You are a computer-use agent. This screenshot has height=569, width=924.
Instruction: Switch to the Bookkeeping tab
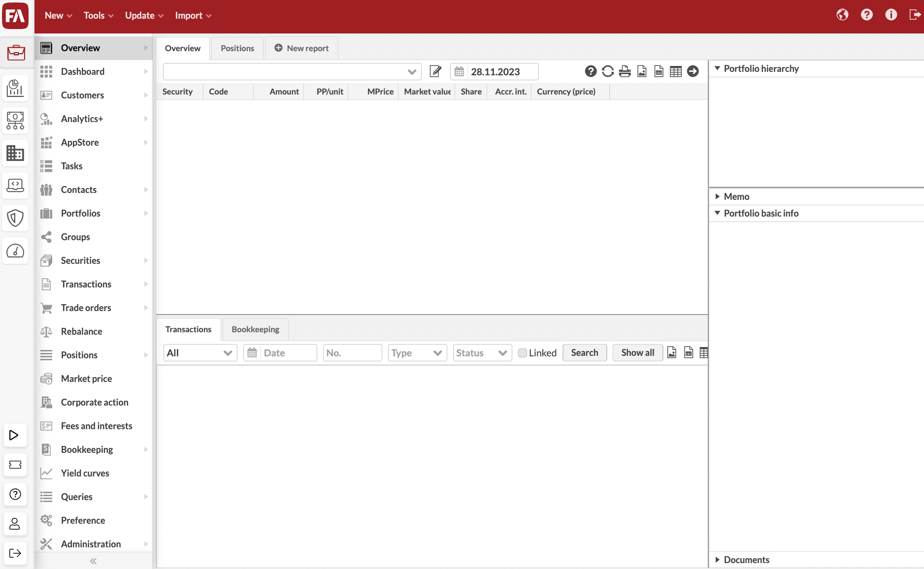[x=255, y=329]
